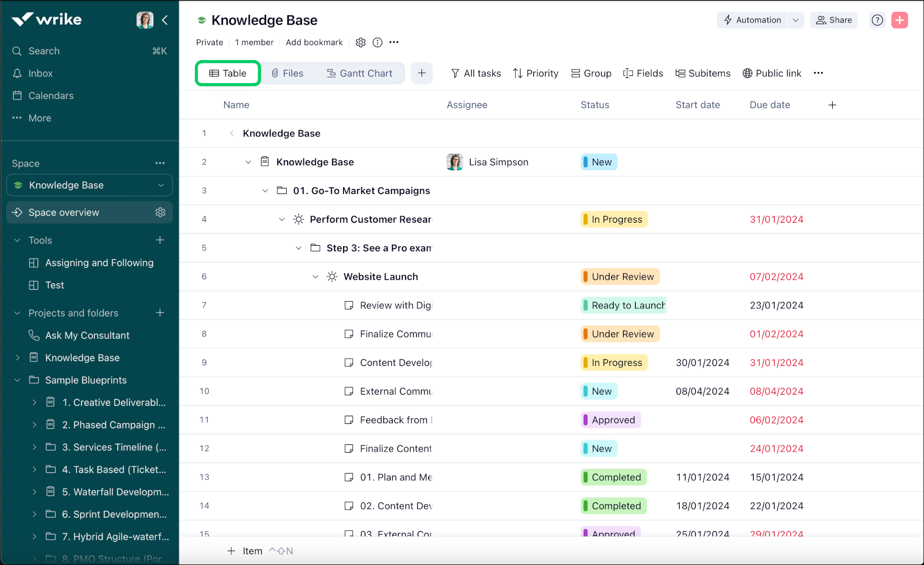Screen dimensions: 924x565
Task: Open the Knowledge Base space dropdown
Action: coord(162,185)
